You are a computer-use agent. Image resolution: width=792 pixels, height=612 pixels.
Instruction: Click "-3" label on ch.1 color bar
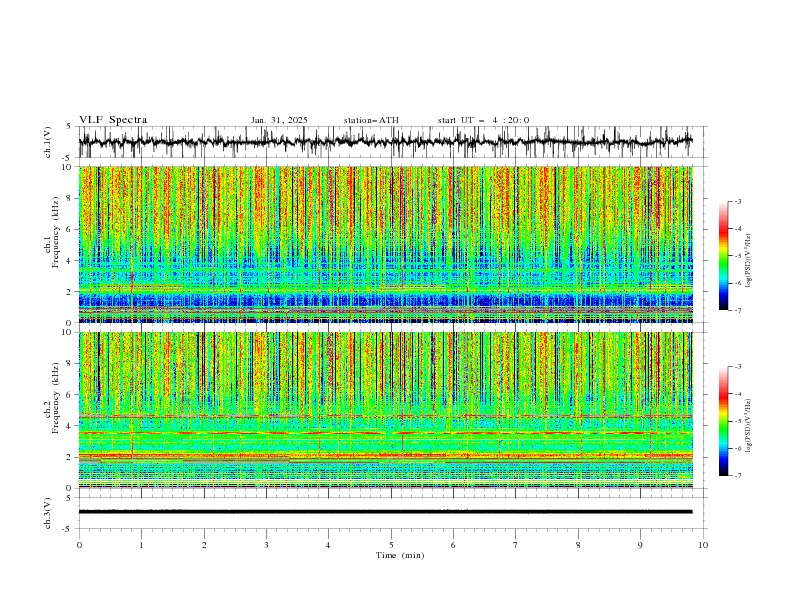click(738, 201)
